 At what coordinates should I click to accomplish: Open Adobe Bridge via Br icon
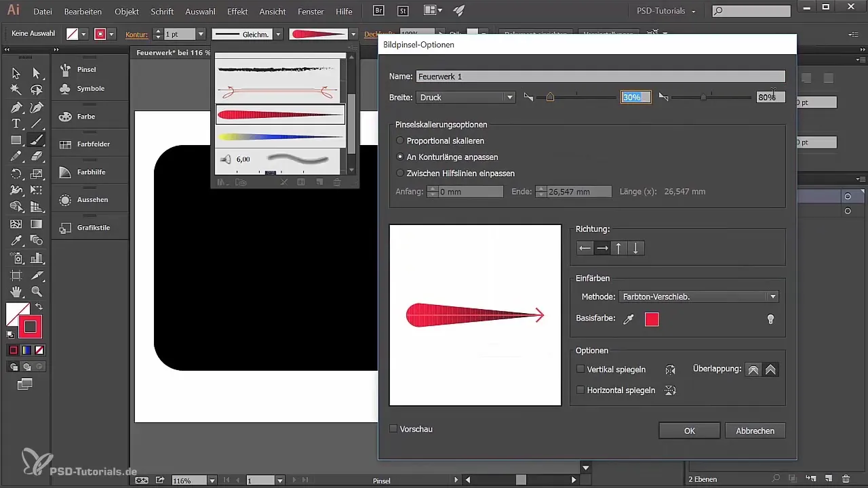pos(380,11)
